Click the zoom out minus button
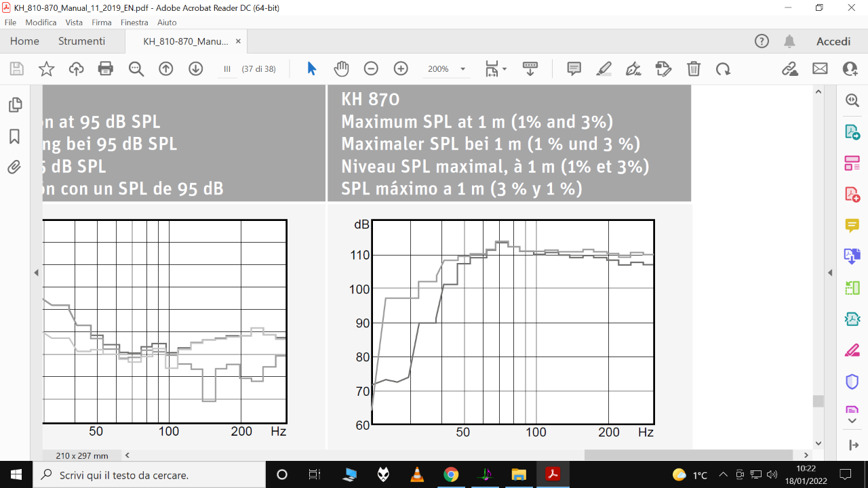 371,68
